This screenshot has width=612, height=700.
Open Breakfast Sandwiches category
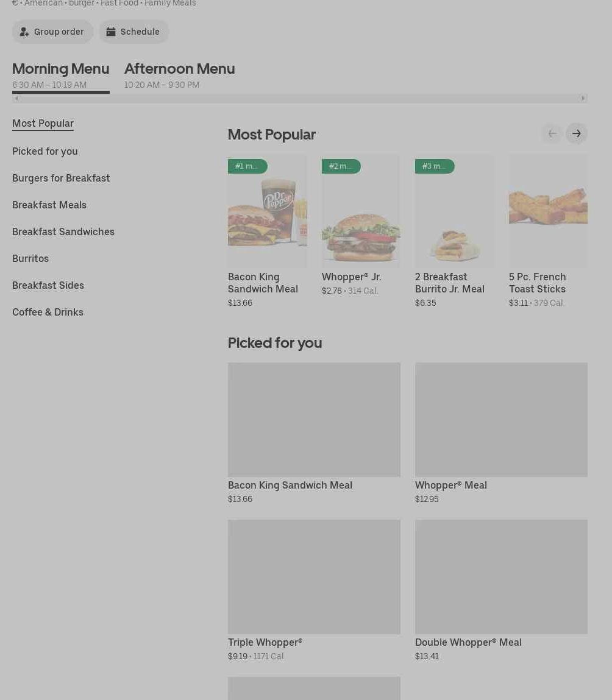[x=63, y=232]
